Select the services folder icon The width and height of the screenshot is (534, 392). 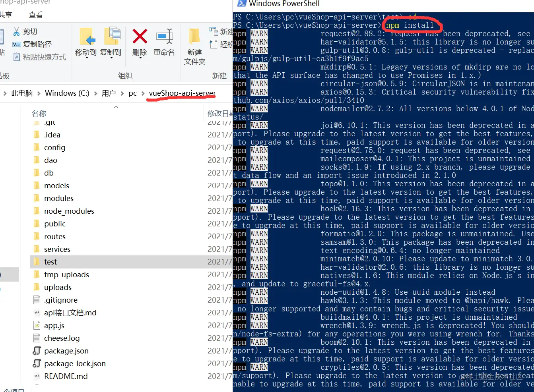(37, 249)
